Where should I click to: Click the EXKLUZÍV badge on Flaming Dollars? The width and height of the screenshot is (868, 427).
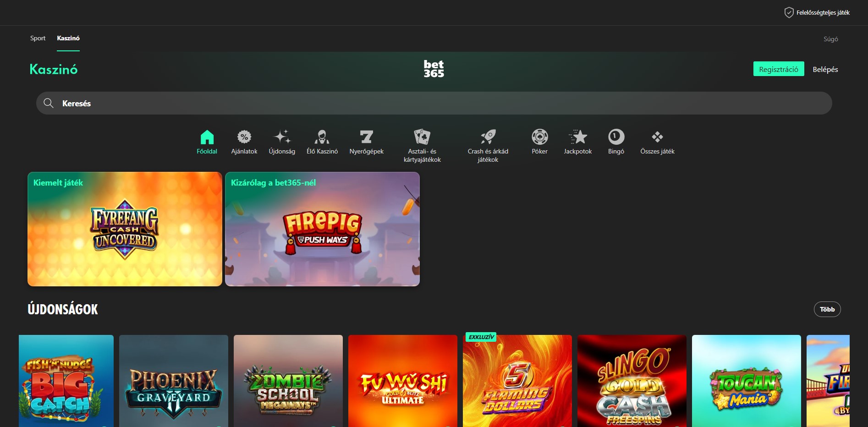481,337
